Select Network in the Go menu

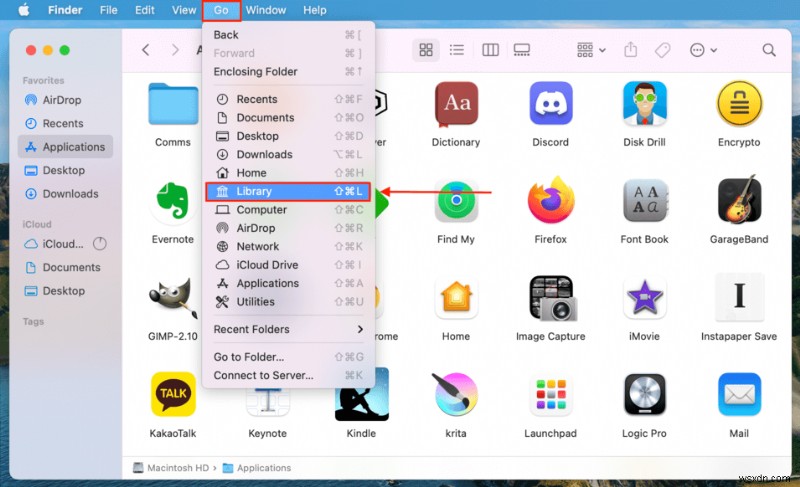288,246
